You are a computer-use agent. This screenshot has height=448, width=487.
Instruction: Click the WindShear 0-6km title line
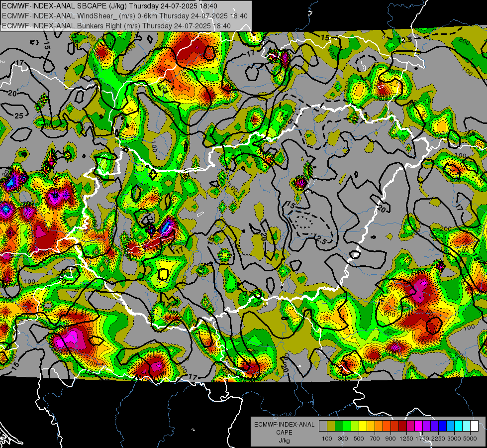point(124,16)
